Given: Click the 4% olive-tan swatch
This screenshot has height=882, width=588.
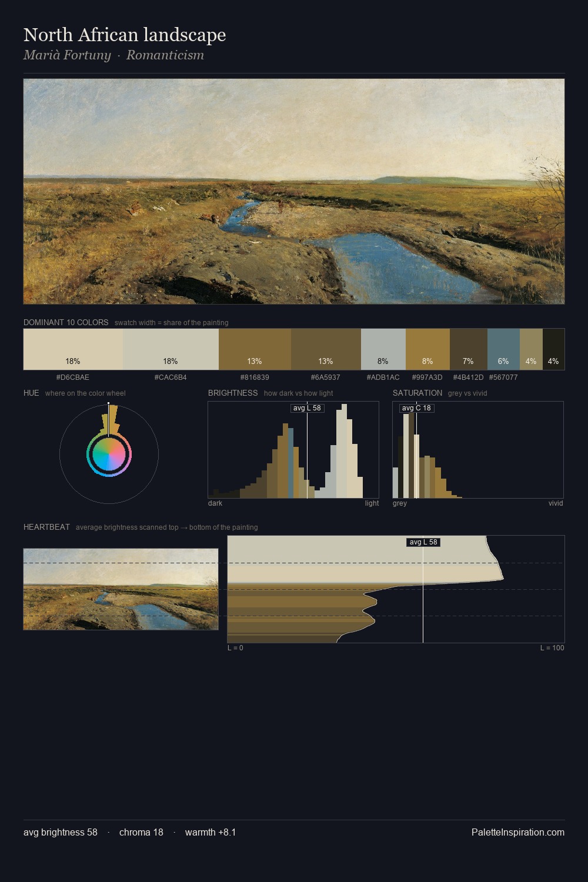Looking at the screenshot, I should click(531, 349).
